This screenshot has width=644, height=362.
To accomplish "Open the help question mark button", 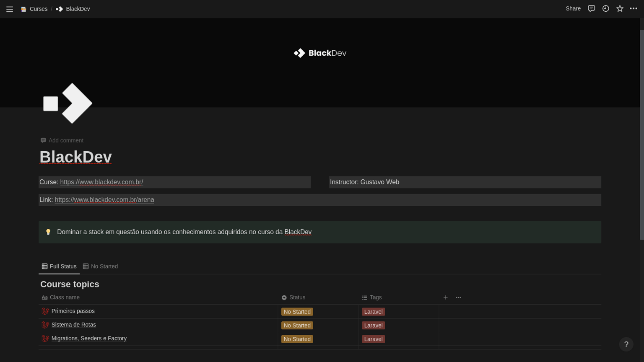I will (626, 344).
